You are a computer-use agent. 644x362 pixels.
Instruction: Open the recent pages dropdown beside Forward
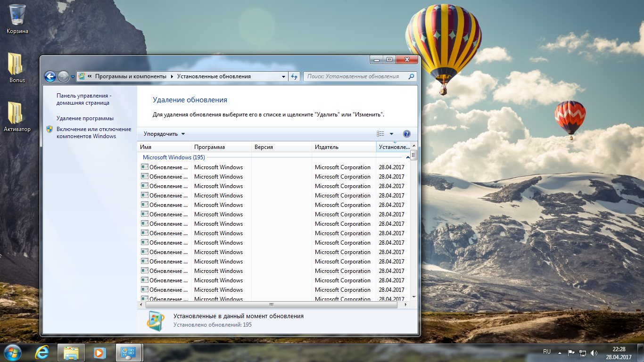point(73,77)
